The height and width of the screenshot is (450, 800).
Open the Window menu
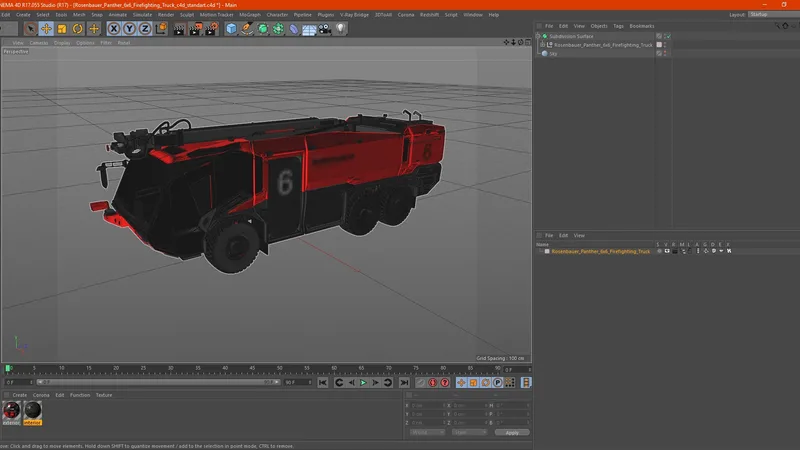[473, 15]
